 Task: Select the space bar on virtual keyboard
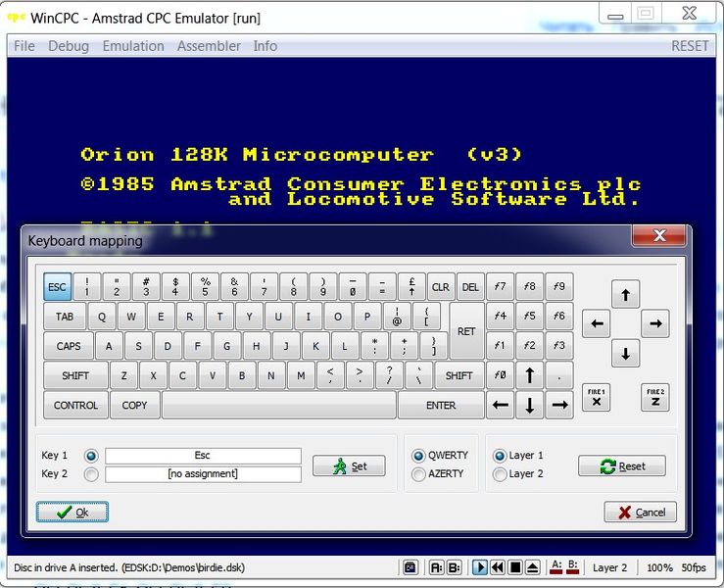(x=279, y=405)
